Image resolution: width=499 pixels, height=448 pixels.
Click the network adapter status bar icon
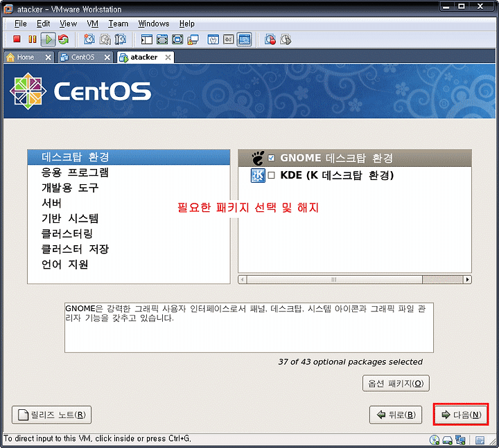[x=460, y=440]
